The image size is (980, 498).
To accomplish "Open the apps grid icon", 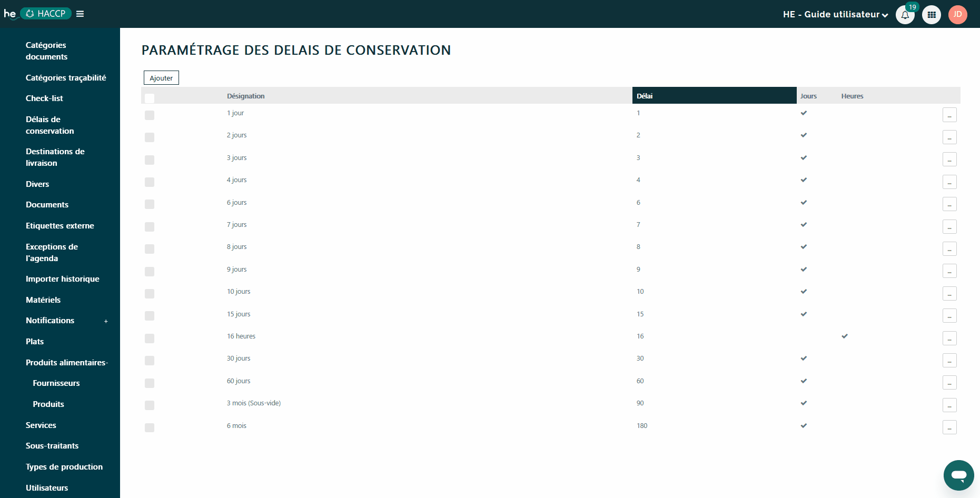I will [x=932, y=15].
